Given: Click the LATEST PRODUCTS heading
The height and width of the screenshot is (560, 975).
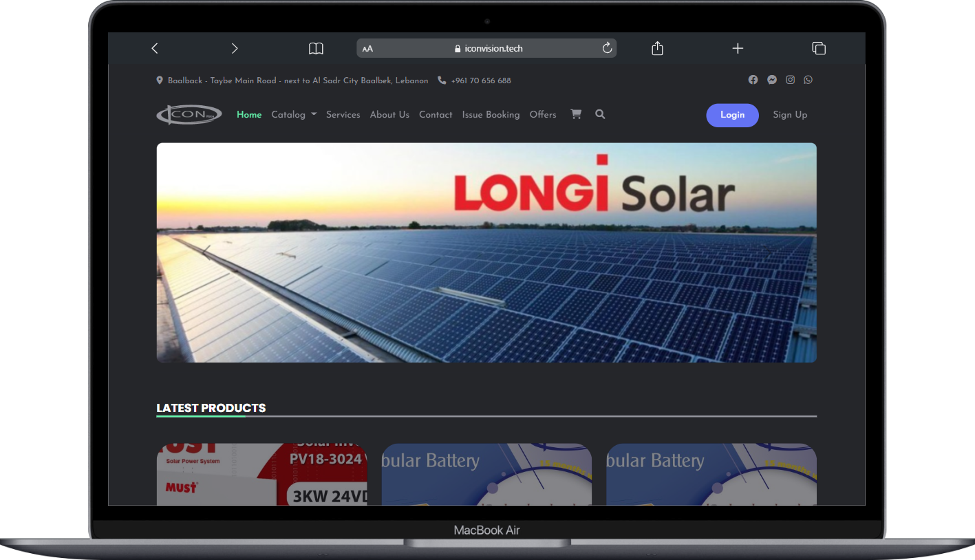Looking at the screenshot, I should 211,408.
